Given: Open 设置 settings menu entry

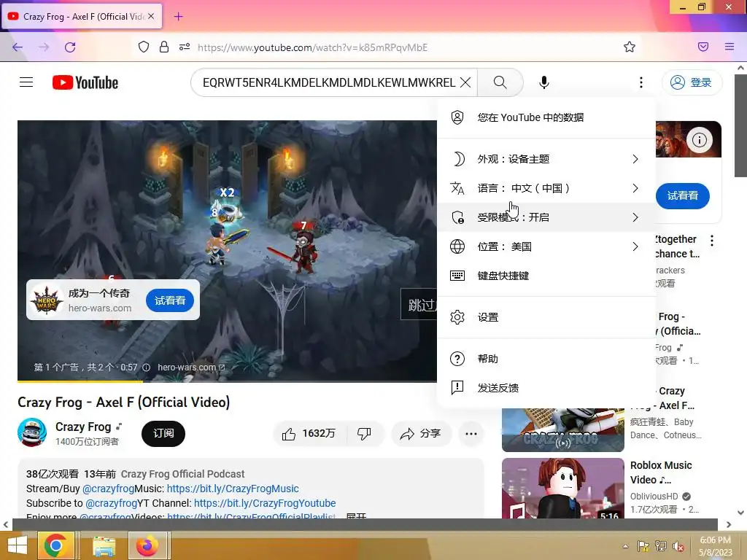Looking at the screenshot, I should coord(546,317).
